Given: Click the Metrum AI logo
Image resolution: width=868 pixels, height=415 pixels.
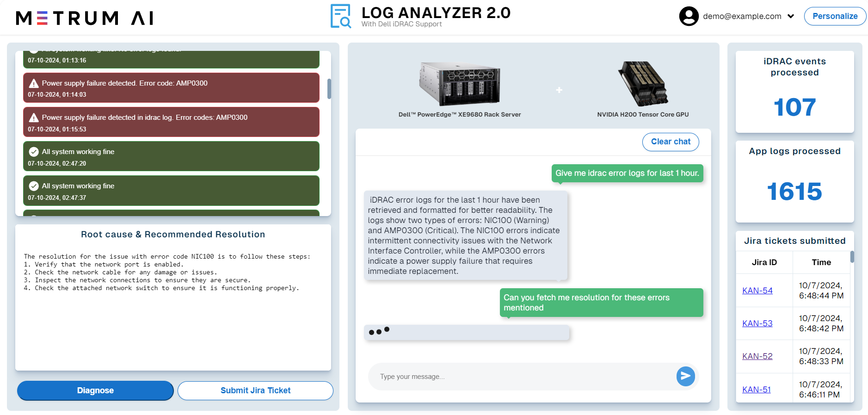Looking at the screenshot, I should point(85,18).
